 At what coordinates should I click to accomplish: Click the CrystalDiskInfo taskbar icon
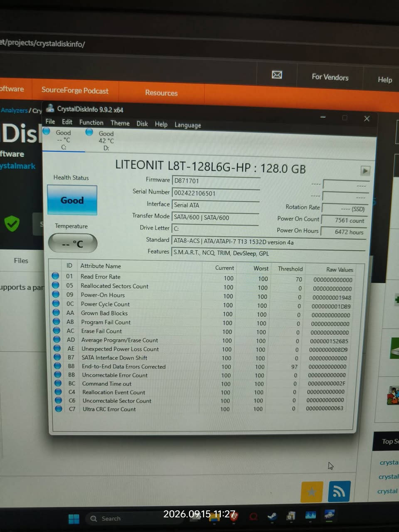tap(330, 515)
